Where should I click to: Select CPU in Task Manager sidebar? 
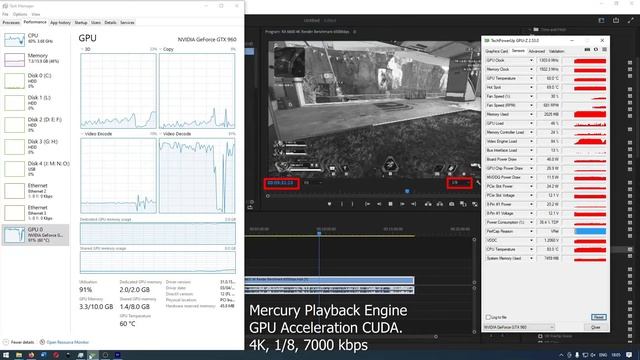[x=36, y=40]
